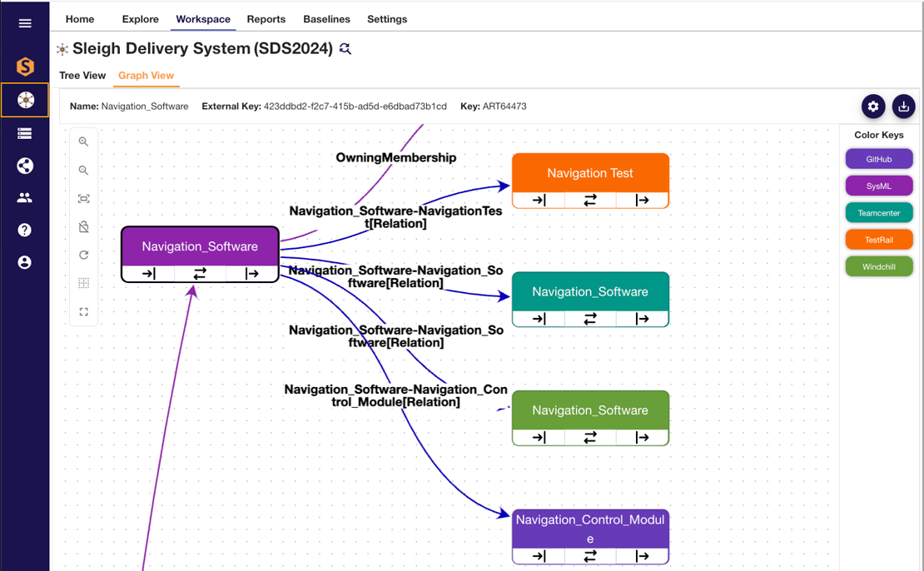Click the Windchill color key
The height and width of the screenshot is (571, 924).
(878, 267)
